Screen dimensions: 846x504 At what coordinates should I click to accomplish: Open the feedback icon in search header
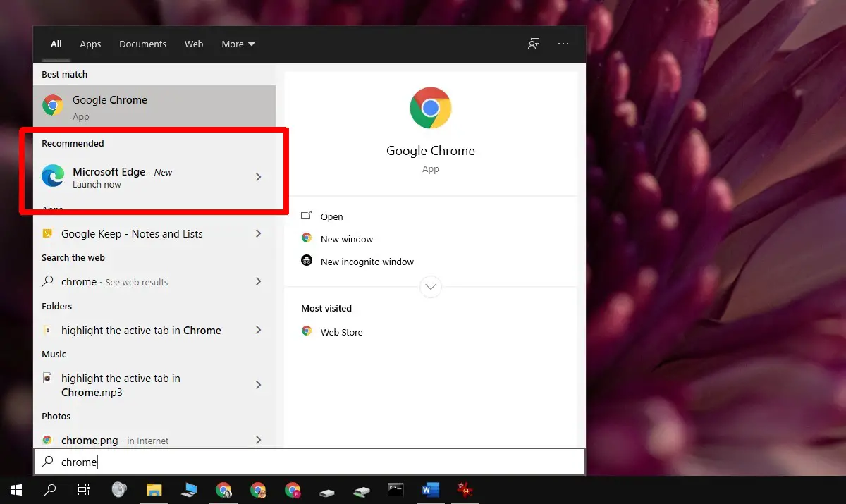pyautogui.click(x=534, y=44)
